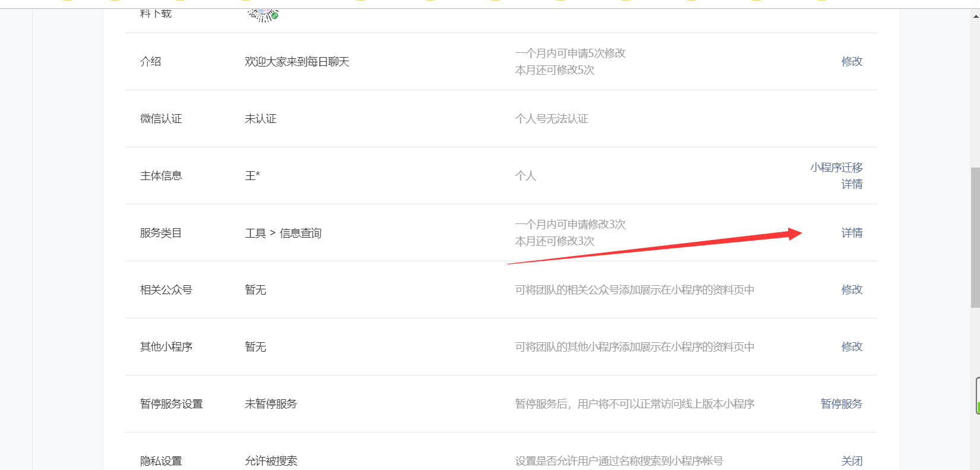Click the floating widget at right edge
This screenshot has width=980, height=470.
[x=977, y=396]
